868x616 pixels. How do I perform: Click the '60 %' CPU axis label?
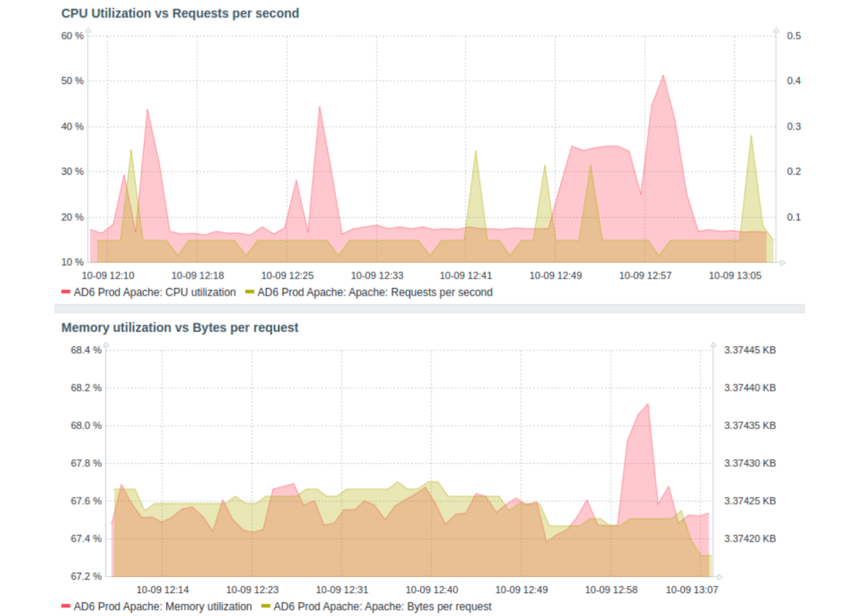[72, 36]
